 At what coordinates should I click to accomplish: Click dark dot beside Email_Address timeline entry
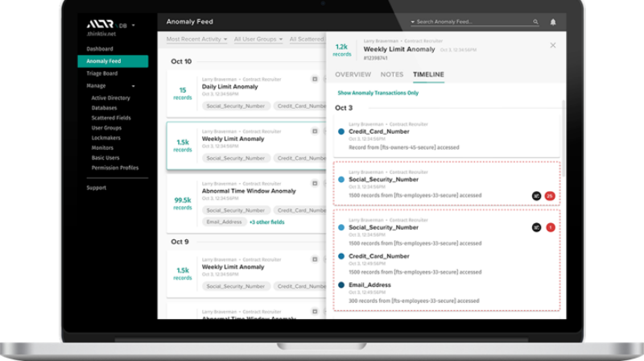(341, 285)
